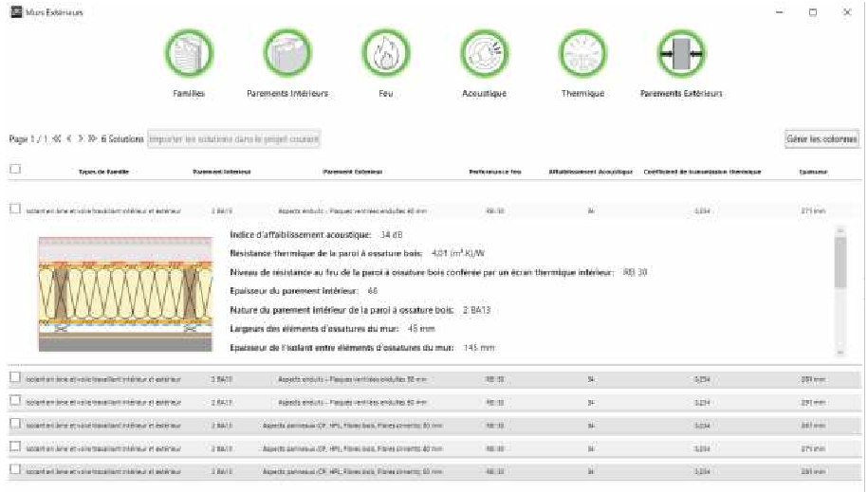Click the details panel vertical scrollbar thumb

click(x=839, y=261)
